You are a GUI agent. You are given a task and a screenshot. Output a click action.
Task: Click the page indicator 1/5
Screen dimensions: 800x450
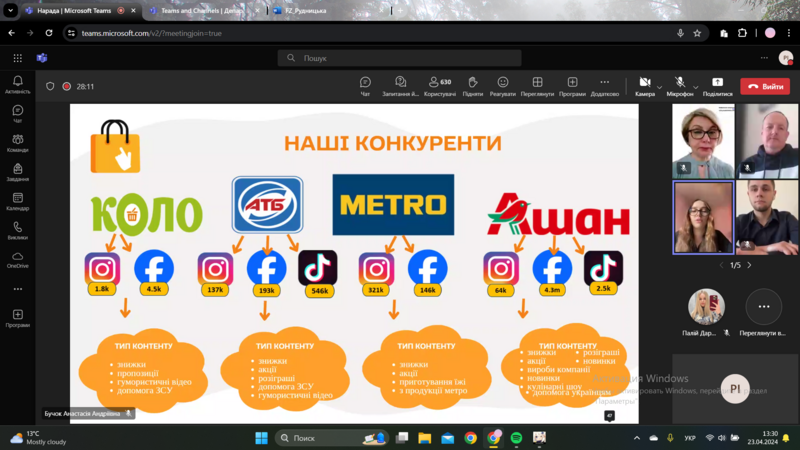735,265
